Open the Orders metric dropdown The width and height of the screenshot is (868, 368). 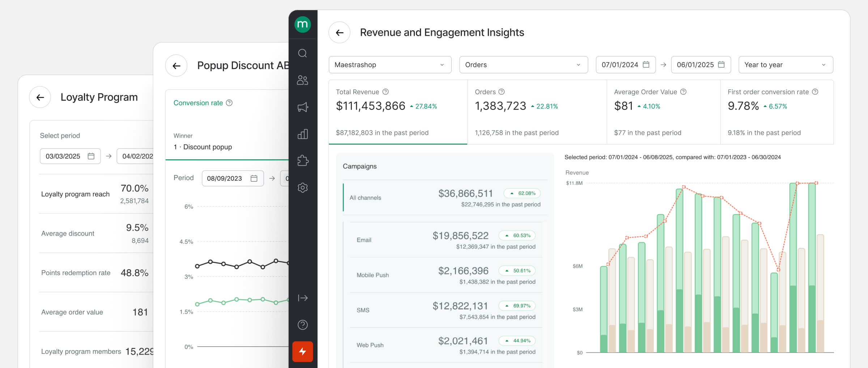[523, 65]
